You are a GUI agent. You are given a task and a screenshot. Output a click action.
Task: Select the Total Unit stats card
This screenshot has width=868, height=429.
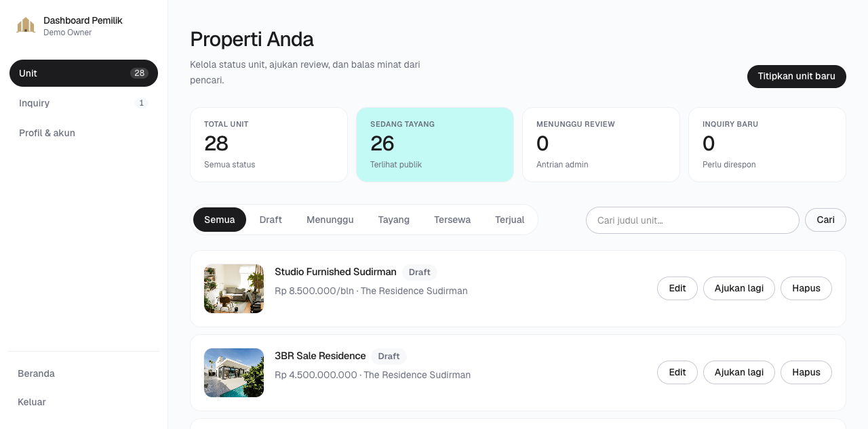pos(269,144)
